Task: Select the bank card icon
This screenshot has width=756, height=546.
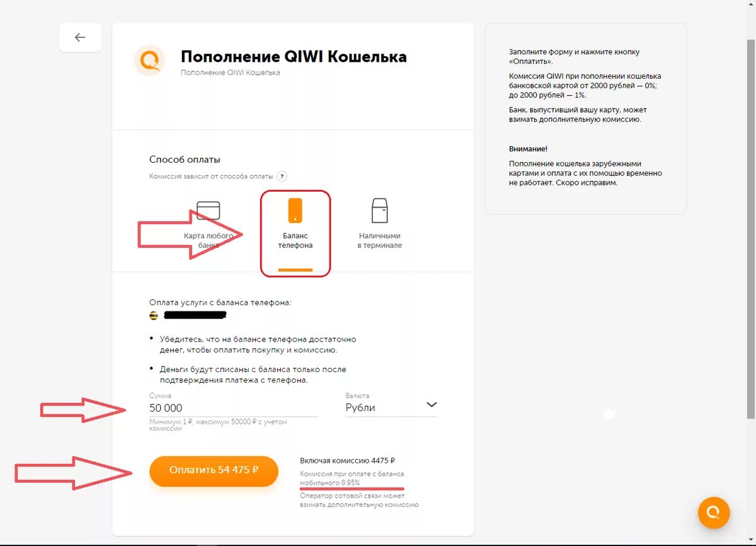Action: tap(209, 210)
